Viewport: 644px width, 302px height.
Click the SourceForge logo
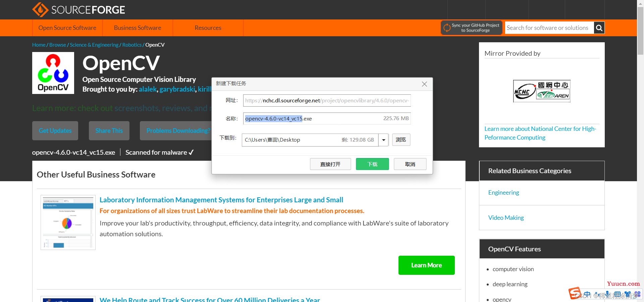pyautogui.click(x=78, y=10)
